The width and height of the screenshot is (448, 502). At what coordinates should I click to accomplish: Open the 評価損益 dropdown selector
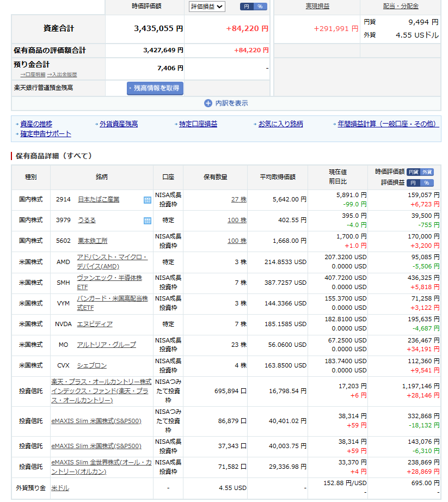206,7
